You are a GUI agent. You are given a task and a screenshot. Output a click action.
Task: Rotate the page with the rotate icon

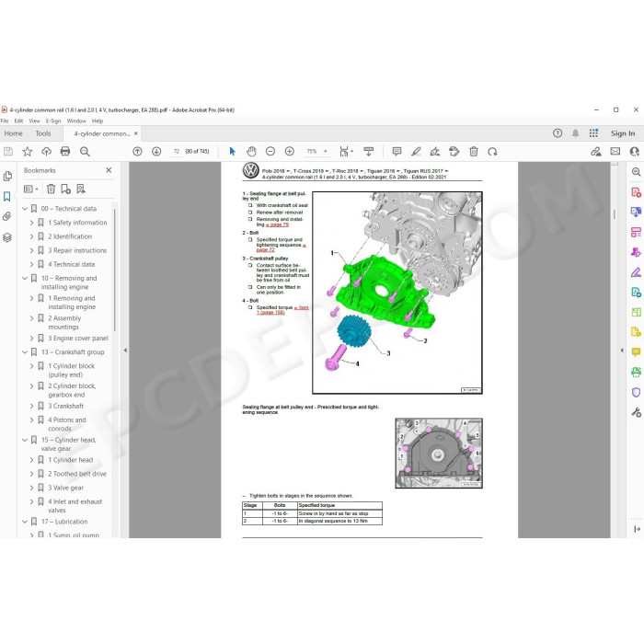(492, 152)
